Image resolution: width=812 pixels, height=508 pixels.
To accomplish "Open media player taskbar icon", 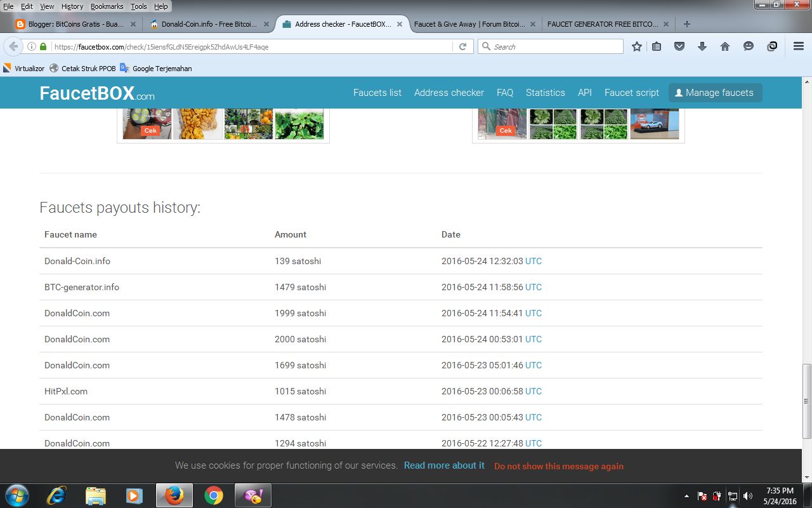I will coord(134,496).
